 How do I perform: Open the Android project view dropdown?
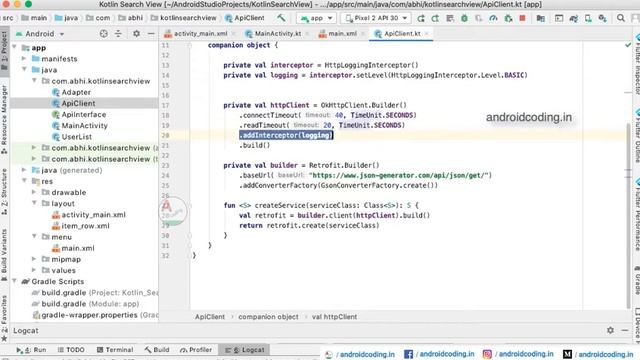tap(40, 34)
